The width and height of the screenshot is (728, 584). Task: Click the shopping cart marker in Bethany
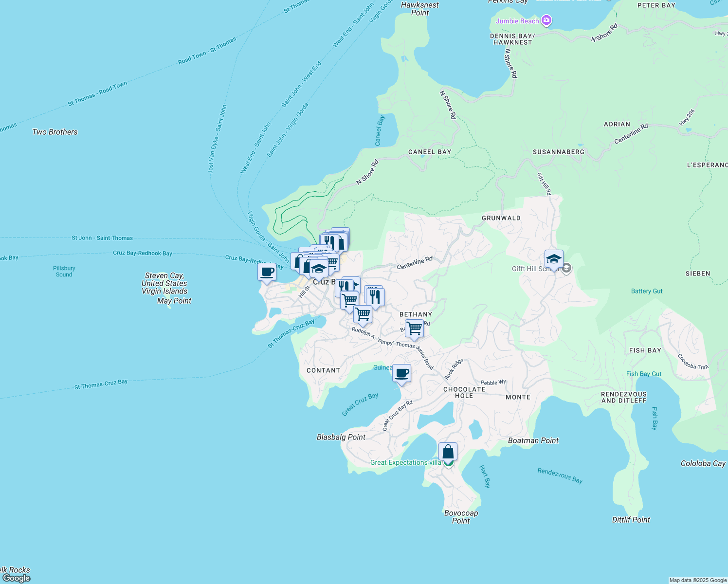415,328
